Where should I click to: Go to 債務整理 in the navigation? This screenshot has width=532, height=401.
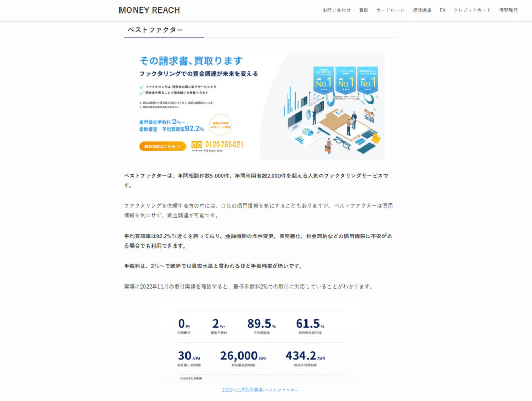coord(508,10)
